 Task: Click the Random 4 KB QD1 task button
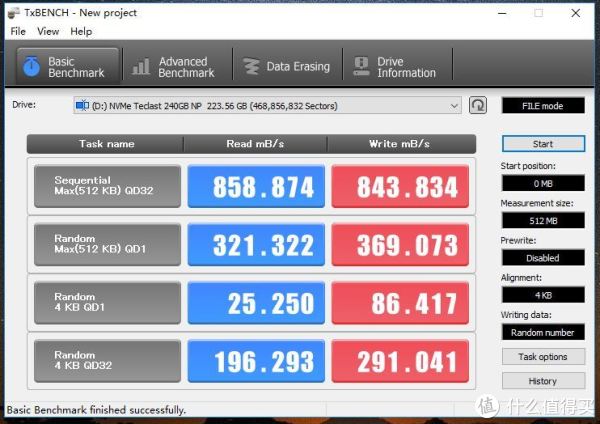coord(108,303)
